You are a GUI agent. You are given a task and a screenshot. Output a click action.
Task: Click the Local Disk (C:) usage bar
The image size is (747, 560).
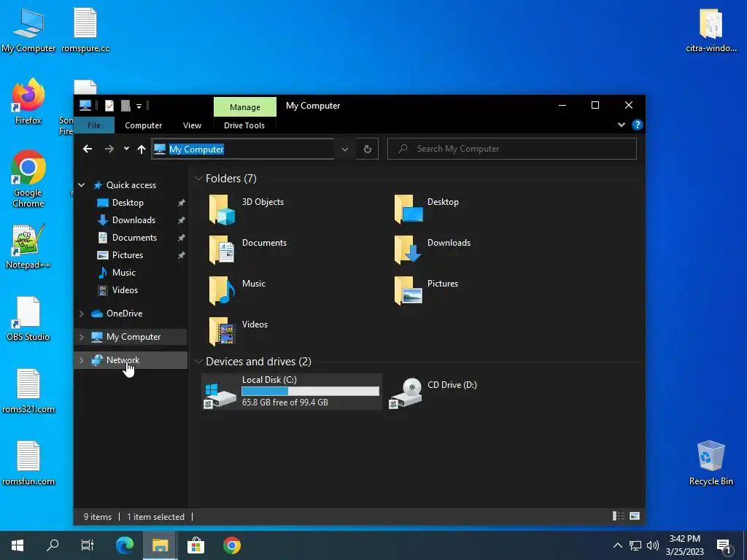click(x=311, y=391)
